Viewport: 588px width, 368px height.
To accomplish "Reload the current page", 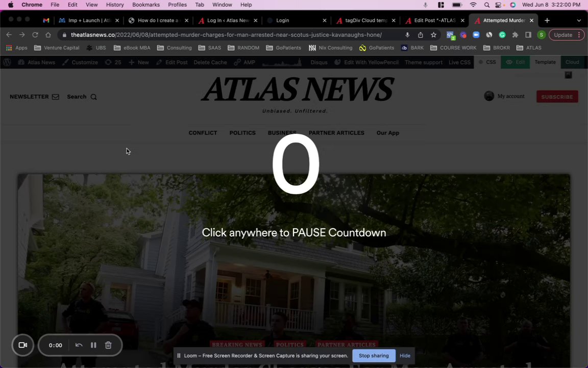I will 35,35.
